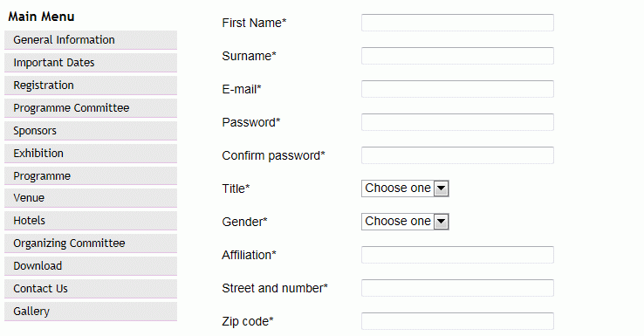Open the Programme Committee page
644x336 pixels.
point(91,107)
